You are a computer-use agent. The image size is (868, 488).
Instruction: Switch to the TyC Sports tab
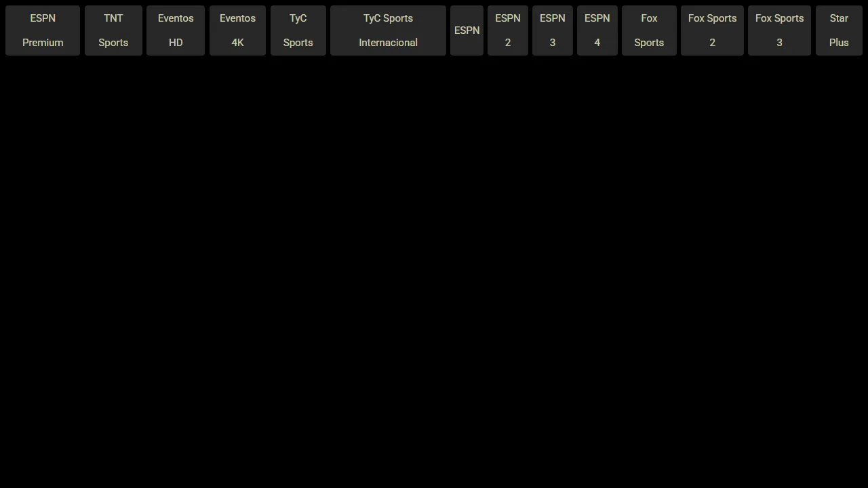click(x=298, y=30)
